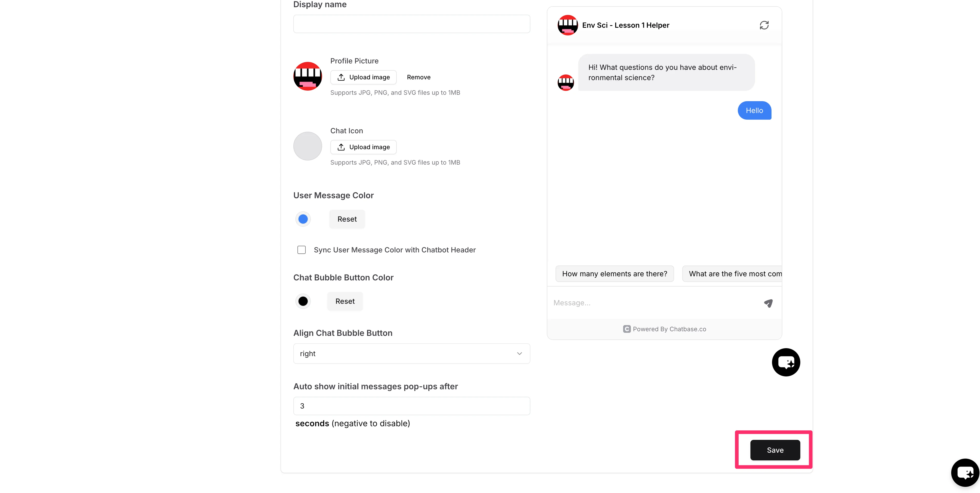Click the profile picture avatar thumbnail
The height and width of the screenshot is (493, 980).
[307, 77]
